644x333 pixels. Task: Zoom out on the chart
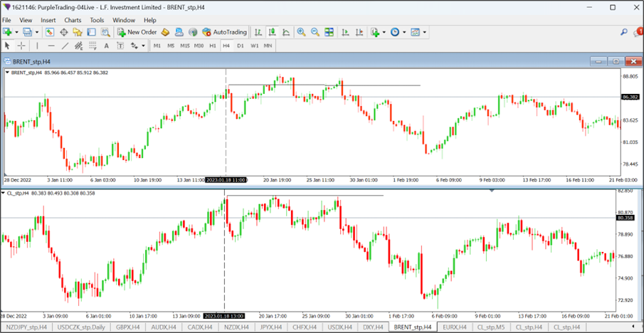[x=315, y=31]
